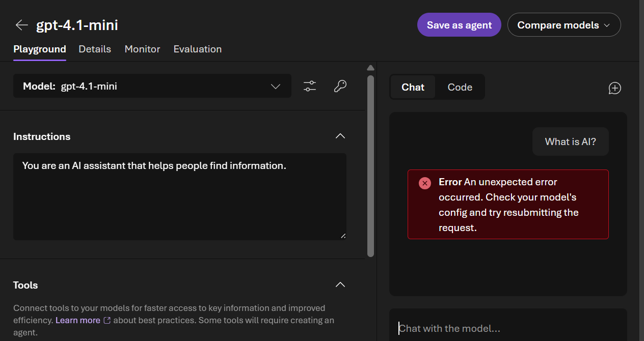The width and height of the screenshot is (644, 341).
Task: Click the scrollbar up arrow
Action: pyautogui.click(x=370, y=68)
